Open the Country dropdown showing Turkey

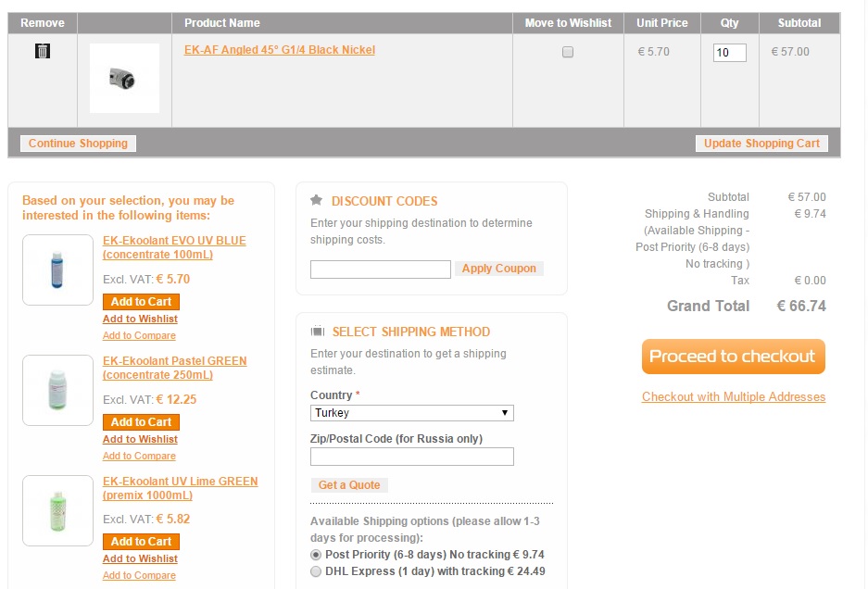[x=412, y=413]
